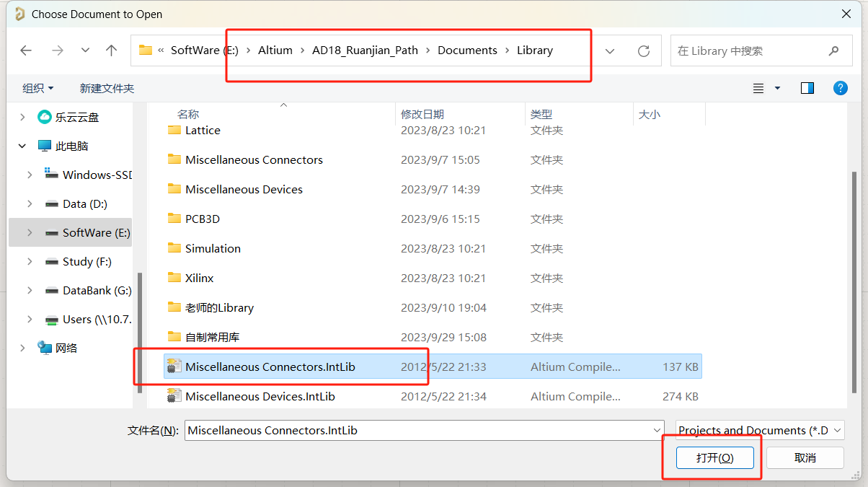Expand Windows-SSD drive node
This screenshot has width=868, height=487.
(x=30, y=175)
